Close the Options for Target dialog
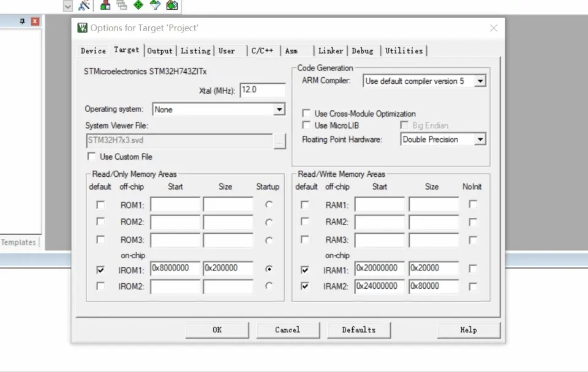 (494, 28)
